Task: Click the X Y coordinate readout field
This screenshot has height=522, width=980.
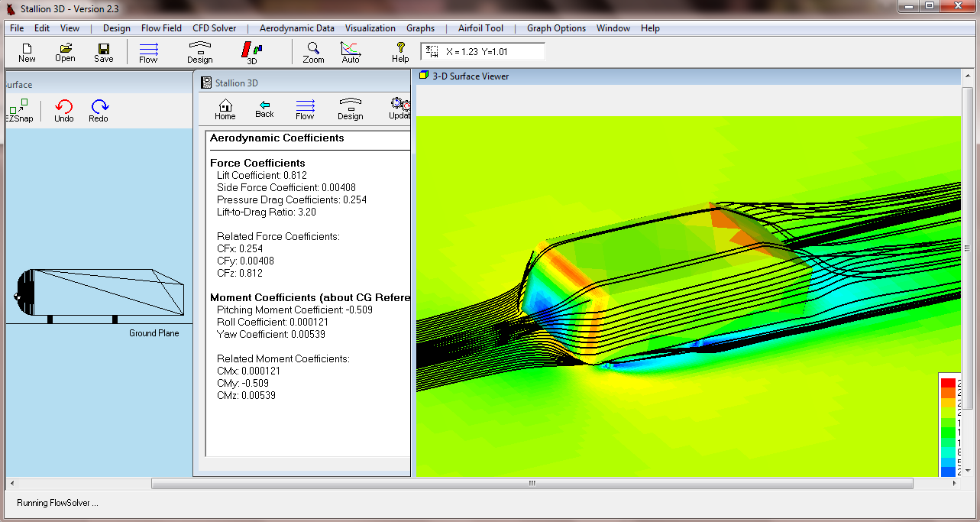Action: coord(483,51)
